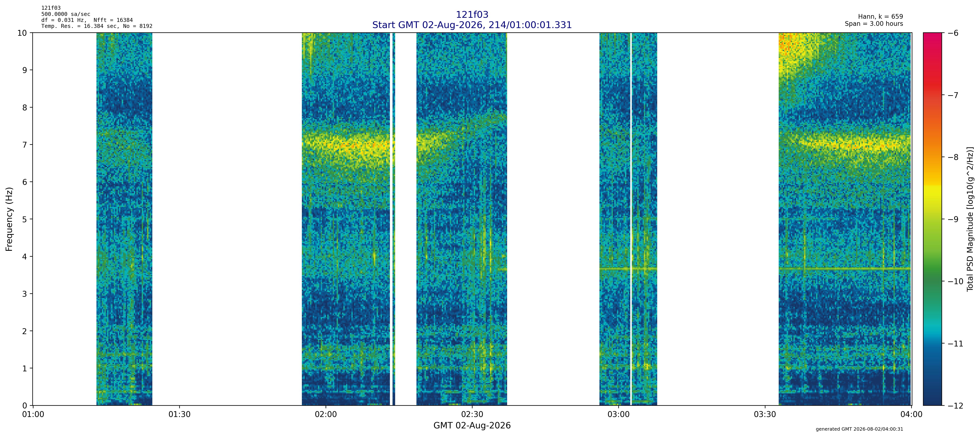Click the "01:30" time axis tick label
Viewport: 980px width, 437px height.
pyautogui.click(x=180, y=414)
